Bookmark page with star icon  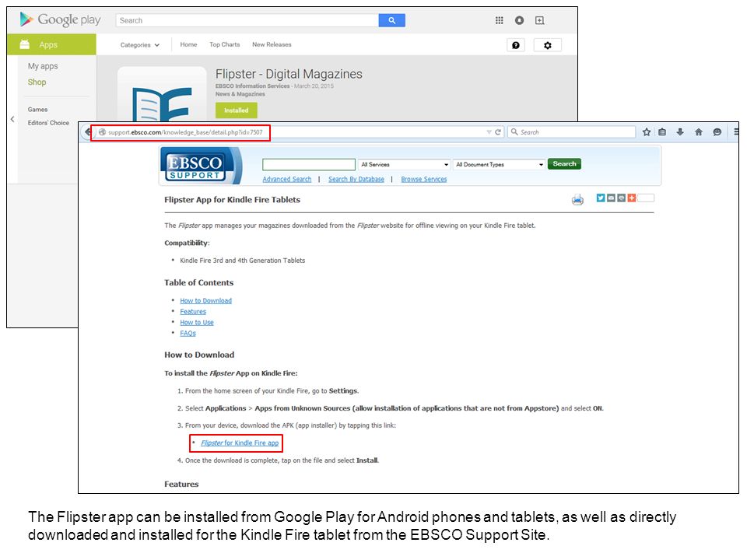646,132
